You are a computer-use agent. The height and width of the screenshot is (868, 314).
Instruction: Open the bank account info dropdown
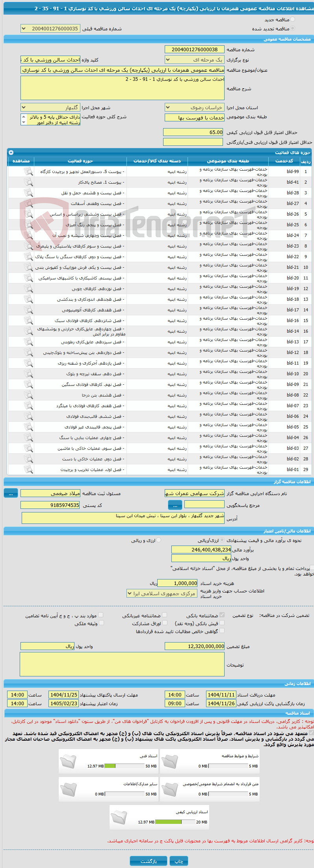(x=162, y=594)
